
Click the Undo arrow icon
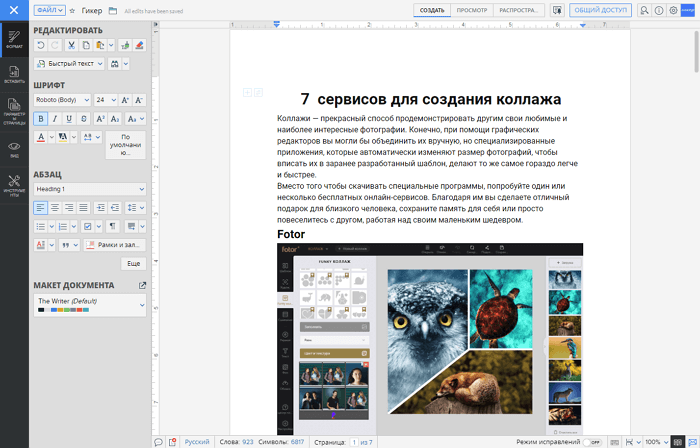[x=40, y=45]
